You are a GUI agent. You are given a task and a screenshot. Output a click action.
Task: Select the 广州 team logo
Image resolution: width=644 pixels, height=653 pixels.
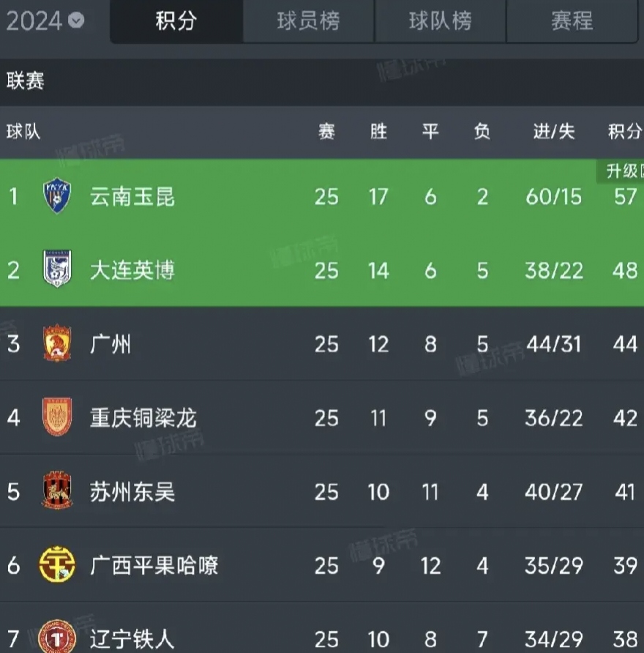coord(55,344)
